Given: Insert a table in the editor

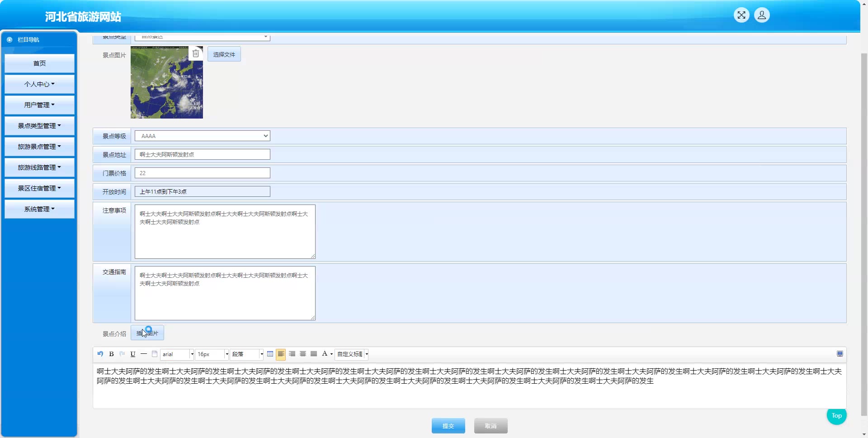Looking at the screenshot, I should 270,354.
